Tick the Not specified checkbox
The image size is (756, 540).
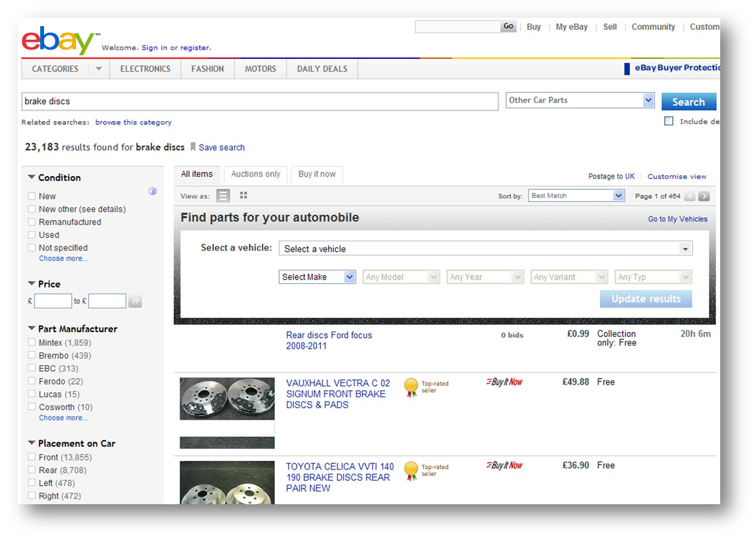[x=32, y=248]
